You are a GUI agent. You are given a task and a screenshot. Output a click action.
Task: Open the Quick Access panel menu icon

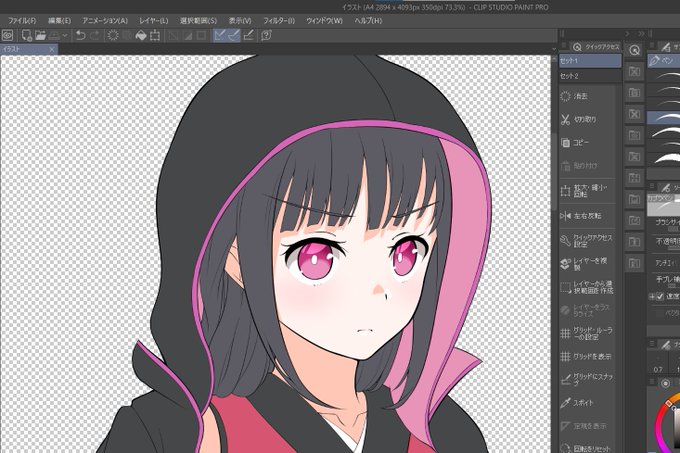point(563,46)
